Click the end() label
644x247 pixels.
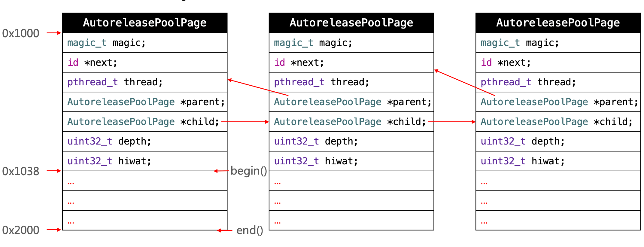pos(250,230)
